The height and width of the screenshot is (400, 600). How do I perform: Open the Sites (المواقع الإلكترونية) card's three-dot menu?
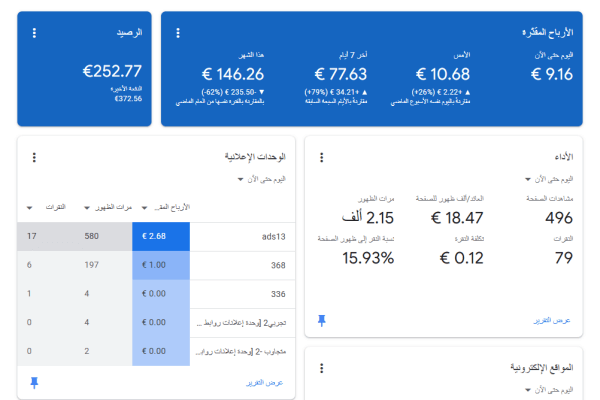click(x=322, y=368)
